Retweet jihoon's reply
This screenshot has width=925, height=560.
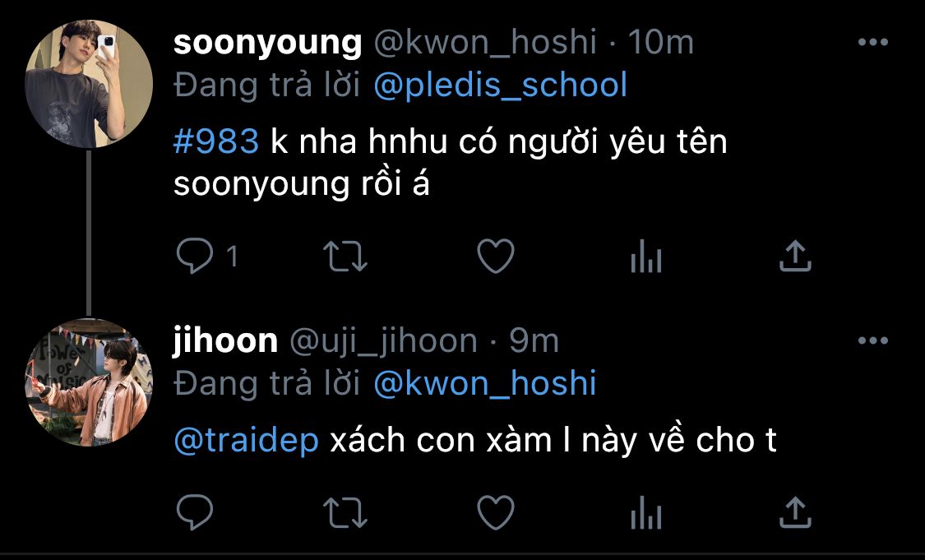[x=345, y=512]
